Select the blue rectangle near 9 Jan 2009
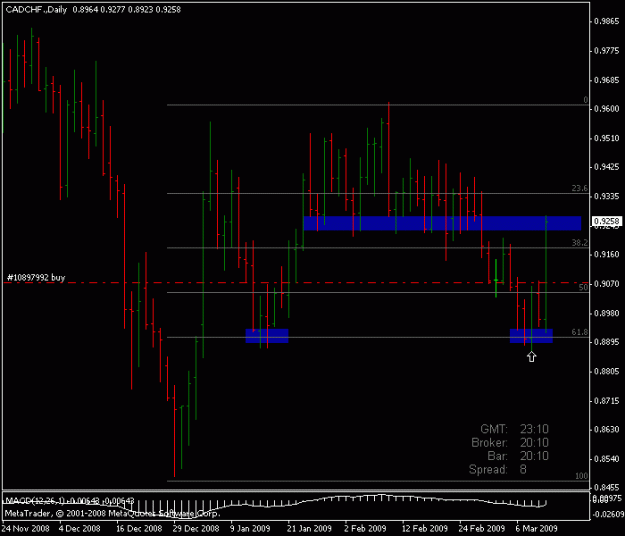Screen dimensions: 625x536 click(267, 336)
